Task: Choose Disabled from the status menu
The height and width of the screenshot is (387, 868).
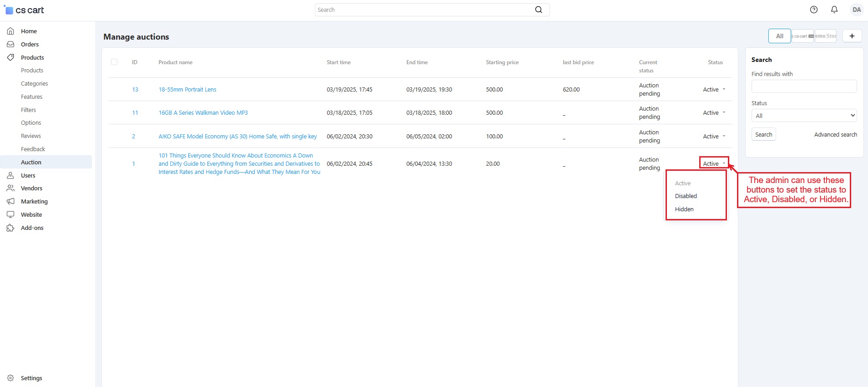Action: [x=686, y=196]
